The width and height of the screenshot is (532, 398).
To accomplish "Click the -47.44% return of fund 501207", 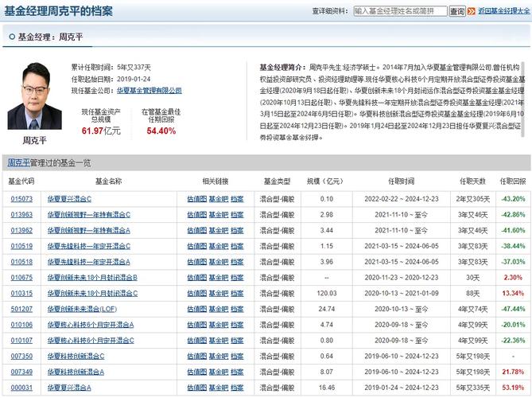I will 513,309.
